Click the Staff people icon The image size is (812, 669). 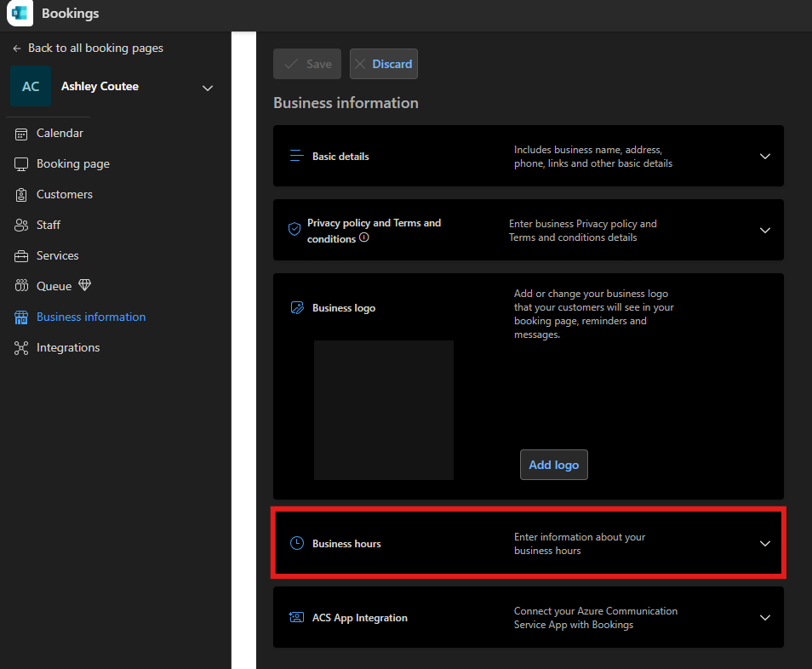click(21, 226)
